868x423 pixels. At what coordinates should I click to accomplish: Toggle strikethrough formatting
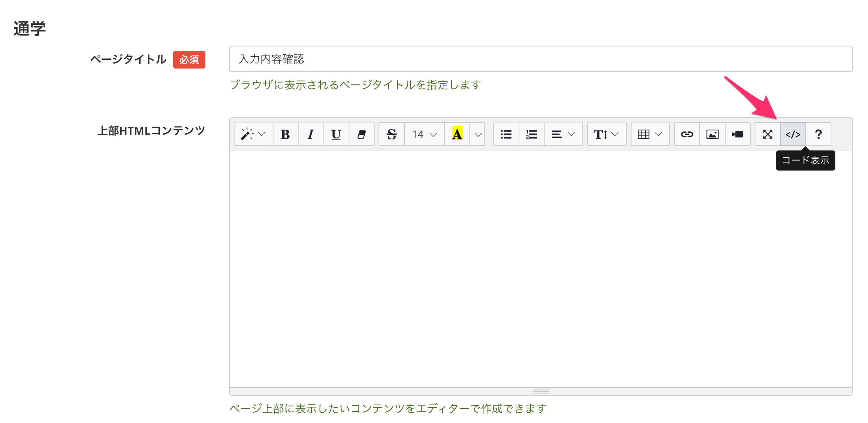(x=392, y=134)
